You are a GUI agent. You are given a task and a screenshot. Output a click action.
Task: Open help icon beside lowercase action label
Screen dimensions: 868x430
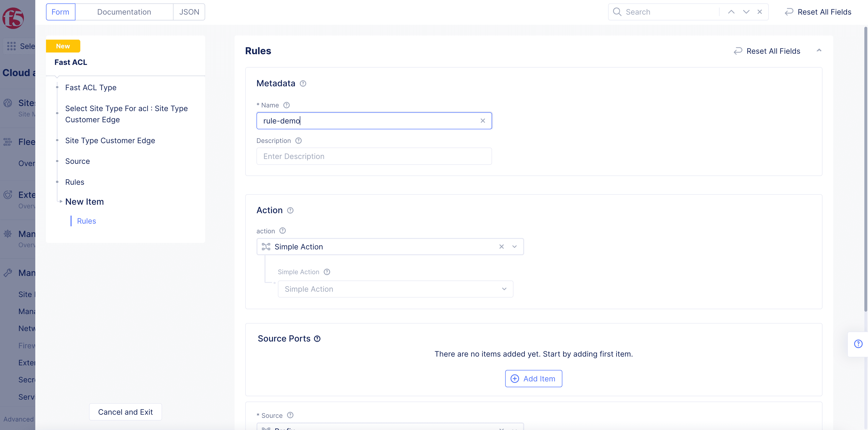(x=282, y=230)
